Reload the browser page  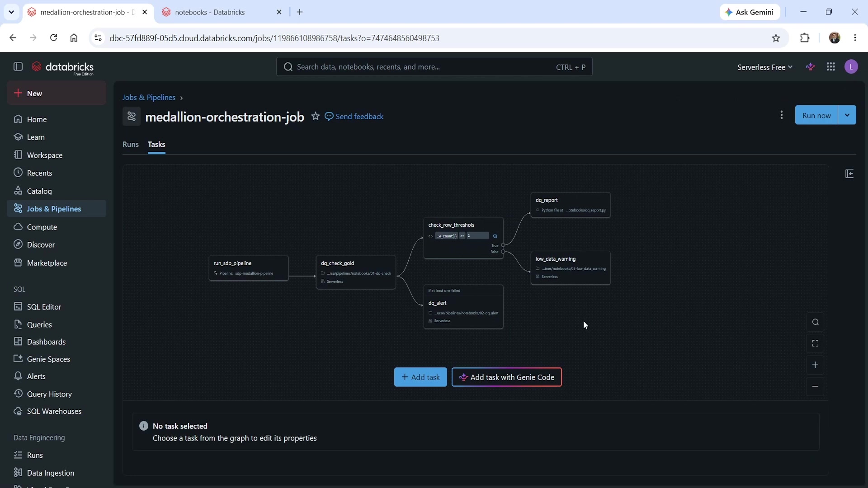[53, 38]
